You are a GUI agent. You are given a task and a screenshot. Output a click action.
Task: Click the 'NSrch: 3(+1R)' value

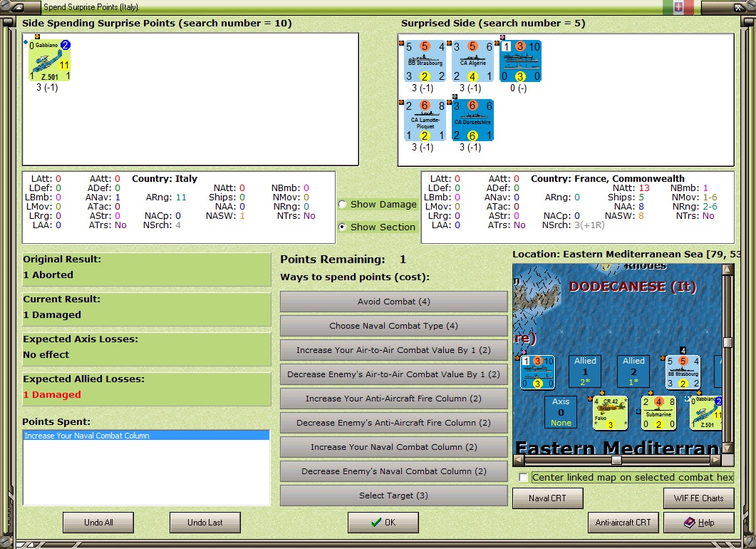pyautogui.click(x=574, y=225)
